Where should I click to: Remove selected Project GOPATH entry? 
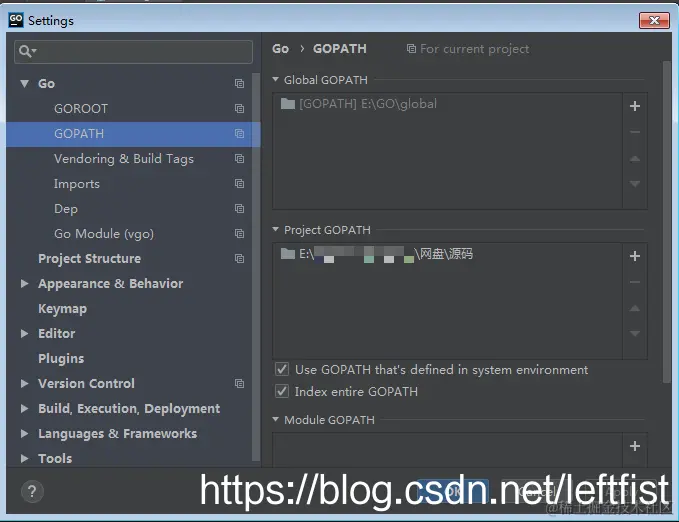pyautogui.click(x=635, y=282)
